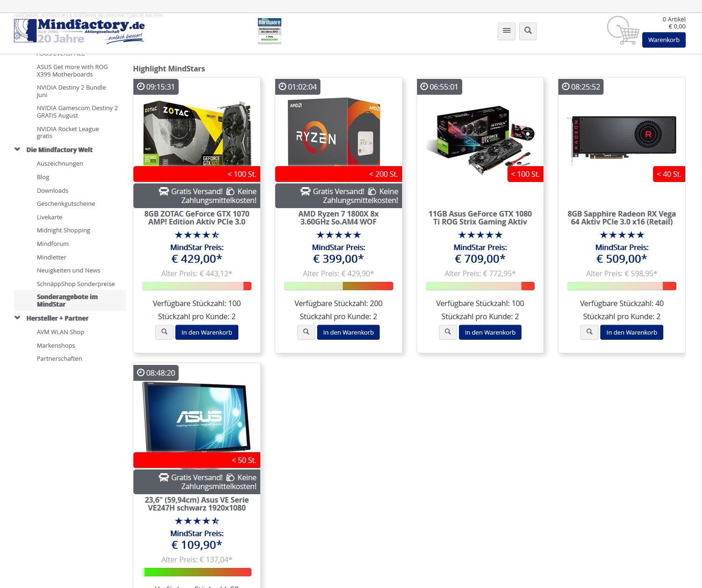The width and height of the screenshot is (702, 588).
Task: Open NVIDIA Gamescom Destiny 2 GRATIS August
Action: point(77,112)
